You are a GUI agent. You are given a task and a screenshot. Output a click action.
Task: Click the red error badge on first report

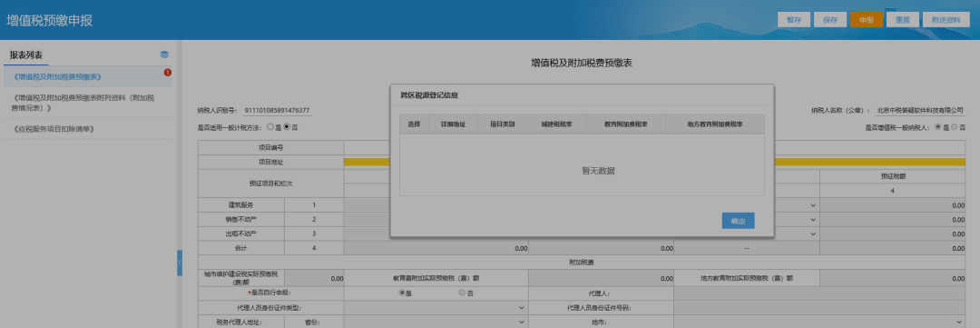(x=168, y=73)
